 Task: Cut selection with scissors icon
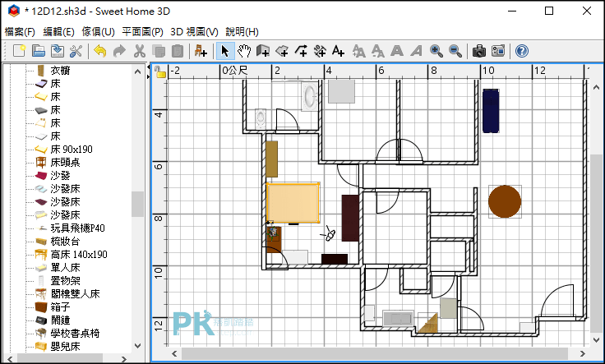coord(139,50)
